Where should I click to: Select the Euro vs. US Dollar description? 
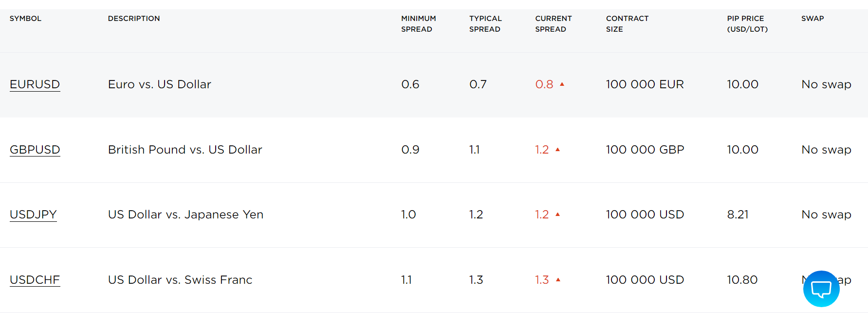pyautogui.click(x=160, y=84)
